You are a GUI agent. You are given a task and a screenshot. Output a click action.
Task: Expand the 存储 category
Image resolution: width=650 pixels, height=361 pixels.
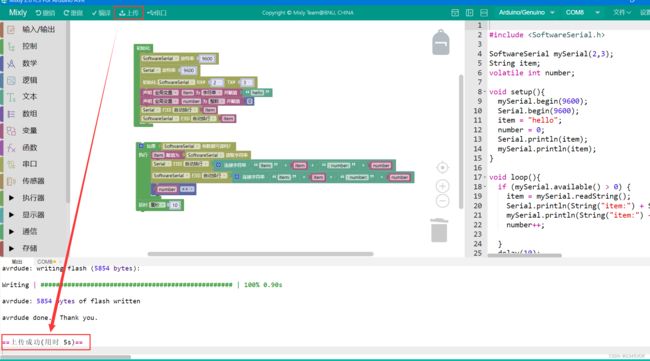tap(33, 248)
